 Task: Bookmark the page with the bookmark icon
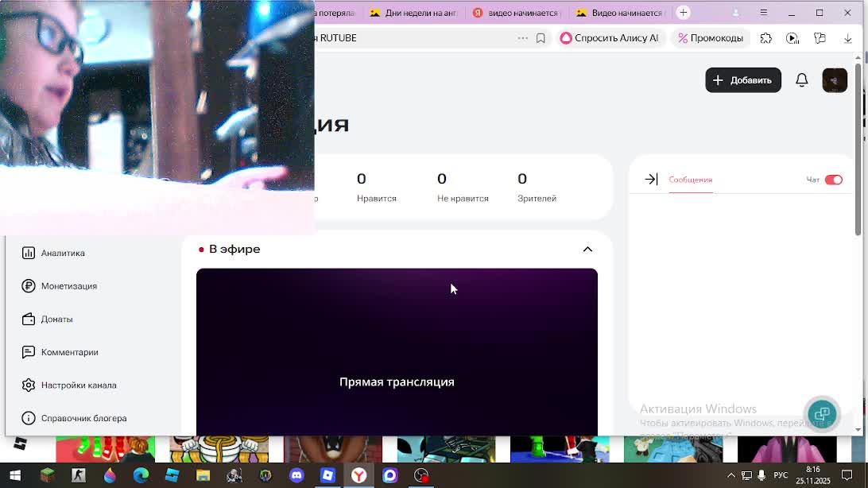pos(541,38)
